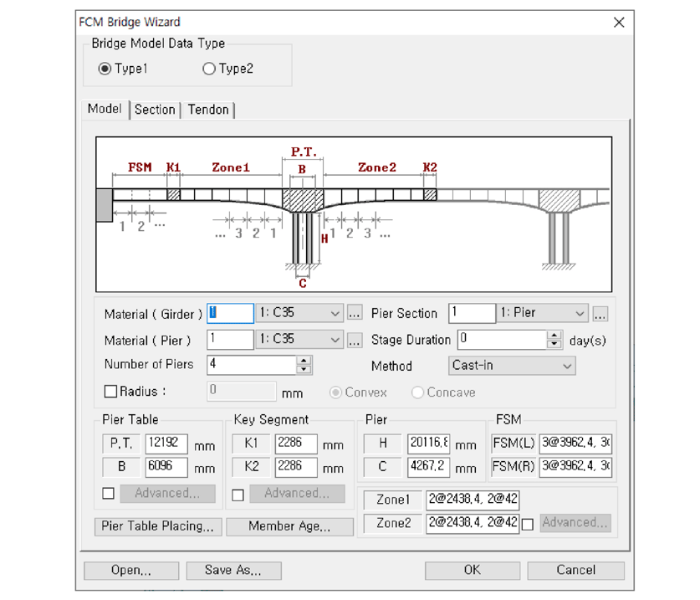Switch to the Tendon tab
The image size is (700, 600).
[x=208, y=110]
